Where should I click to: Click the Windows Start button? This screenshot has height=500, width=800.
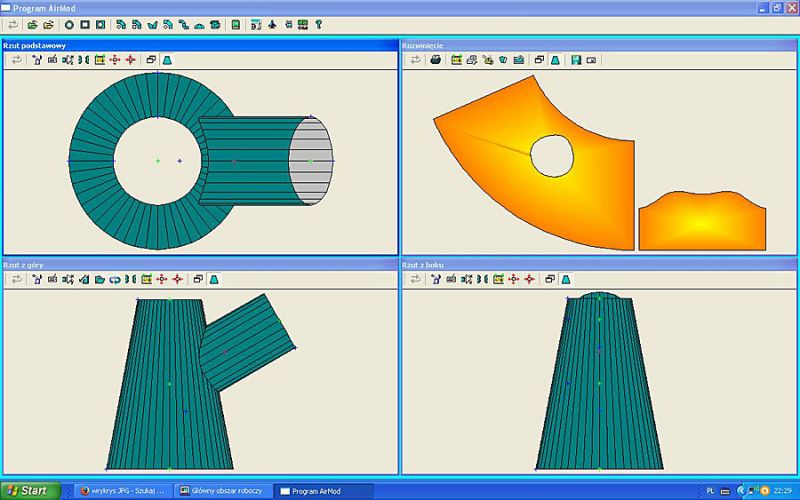point(29,491)
